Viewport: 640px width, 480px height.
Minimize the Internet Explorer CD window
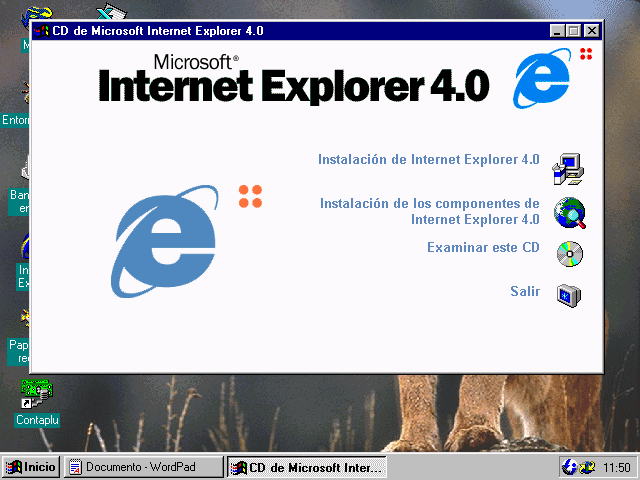click(x=557, y=31)
